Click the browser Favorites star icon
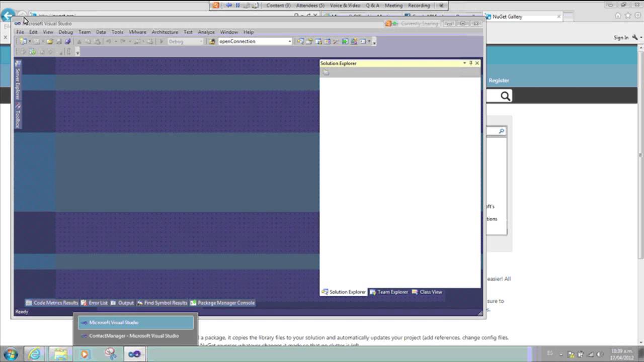Screen dimensions: 644x362 [627, 16]
